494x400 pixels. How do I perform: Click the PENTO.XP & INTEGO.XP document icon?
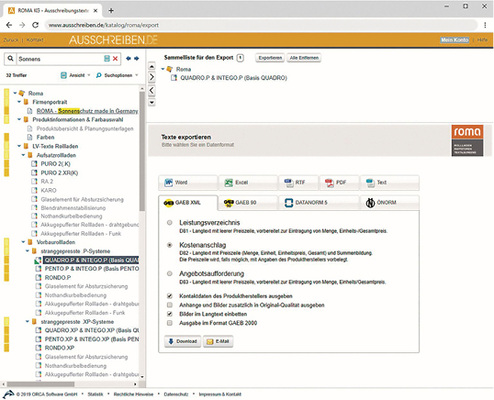(38, 339)
